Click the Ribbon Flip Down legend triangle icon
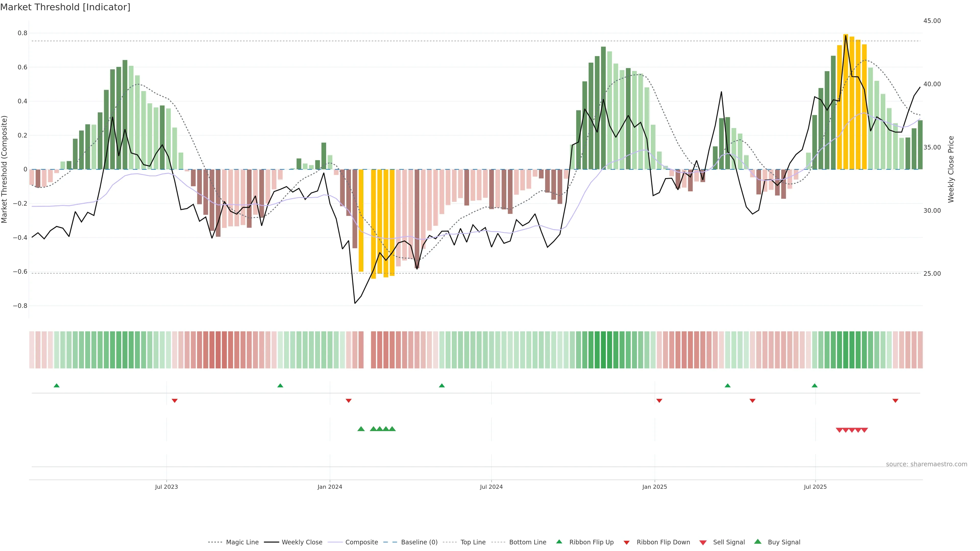The height and width of the screenshot is (551, 980). 627,542
